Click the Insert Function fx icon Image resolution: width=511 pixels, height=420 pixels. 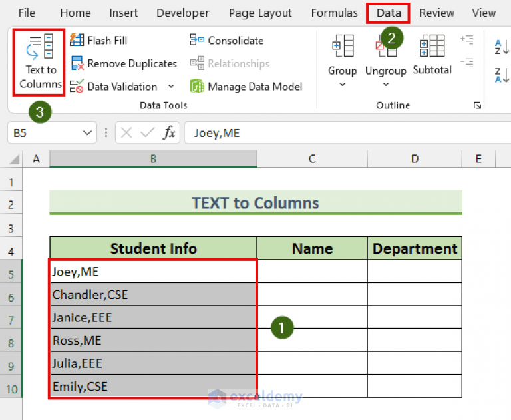(x=169, y=133)
